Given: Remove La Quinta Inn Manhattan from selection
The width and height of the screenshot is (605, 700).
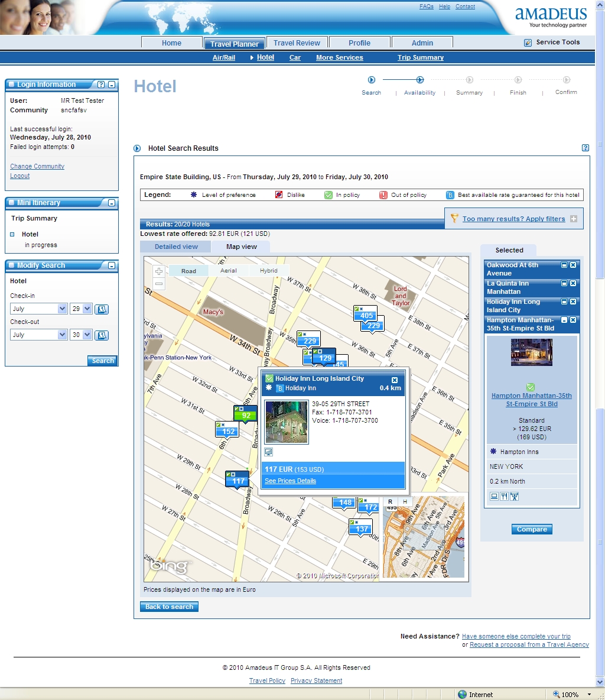Looking at the screenshot, I should coord(573,283).
